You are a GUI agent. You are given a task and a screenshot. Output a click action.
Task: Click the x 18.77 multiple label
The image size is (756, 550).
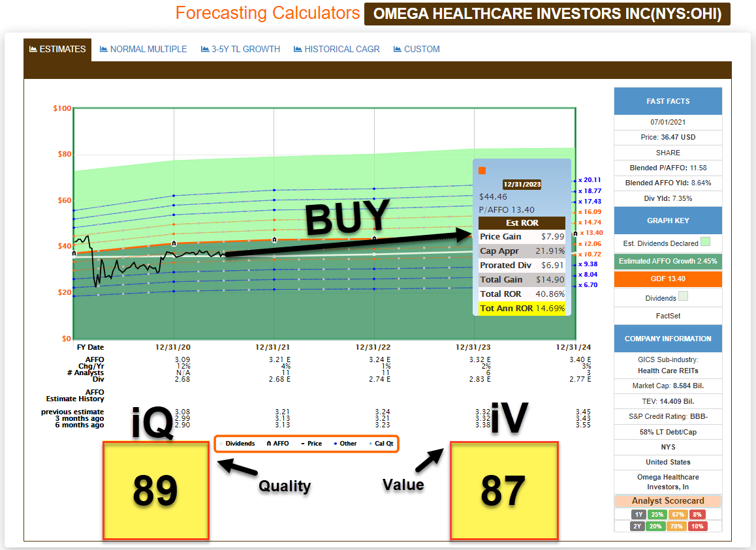590,191
